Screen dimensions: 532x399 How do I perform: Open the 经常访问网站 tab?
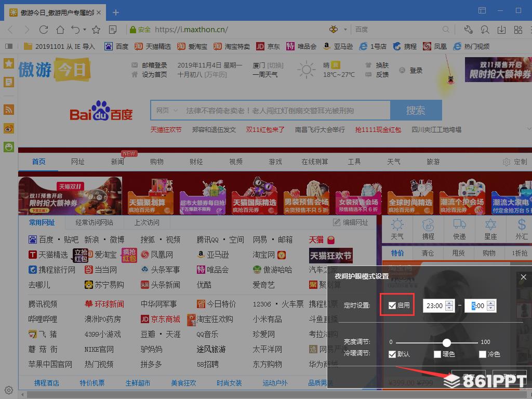click(94, 222)
